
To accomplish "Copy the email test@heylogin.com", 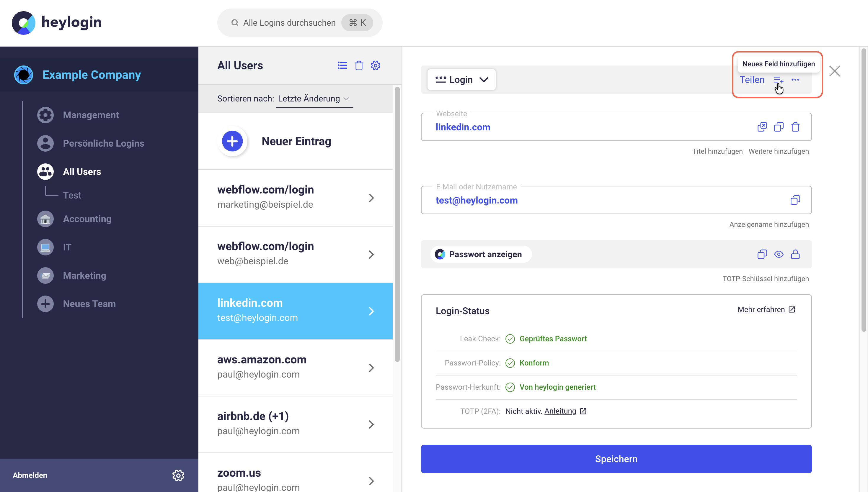I will tap(795, 200).
